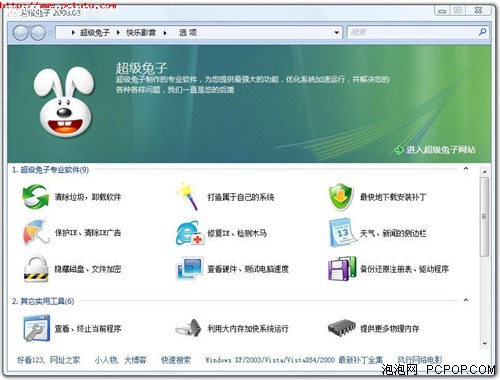Open 风行网络电影 link
The width and height of the screenshot is (500, 380).
point(420,360)
